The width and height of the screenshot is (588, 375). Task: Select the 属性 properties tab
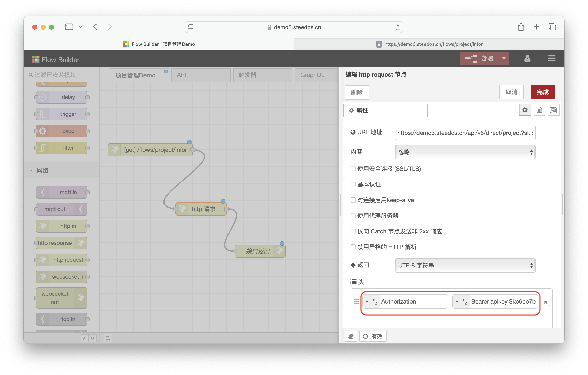tap(385, 110)
